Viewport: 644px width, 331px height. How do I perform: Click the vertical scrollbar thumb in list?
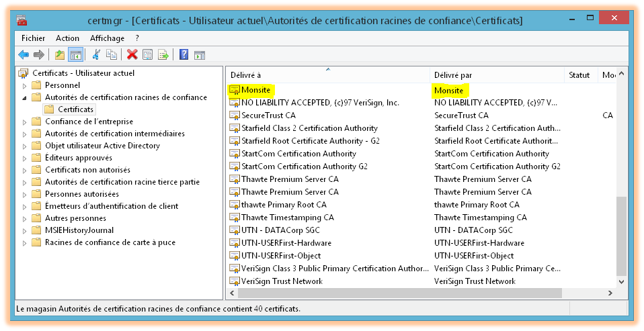(621, 236)
